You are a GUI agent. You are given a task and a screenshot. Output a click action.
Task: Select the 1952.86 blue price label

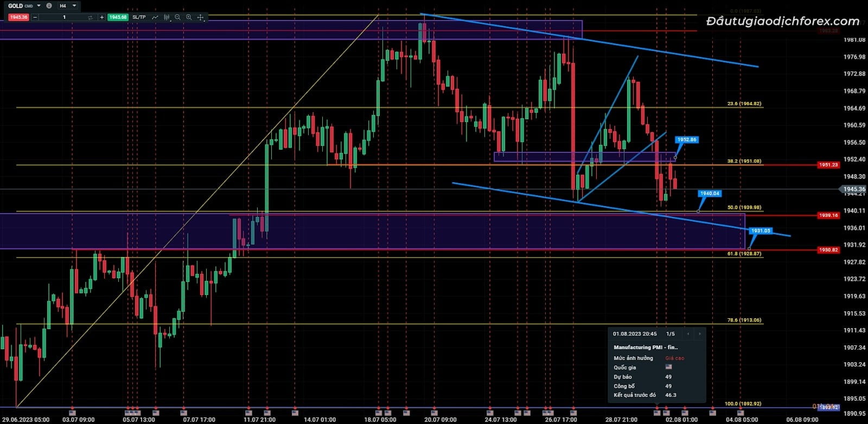(687, 140)
